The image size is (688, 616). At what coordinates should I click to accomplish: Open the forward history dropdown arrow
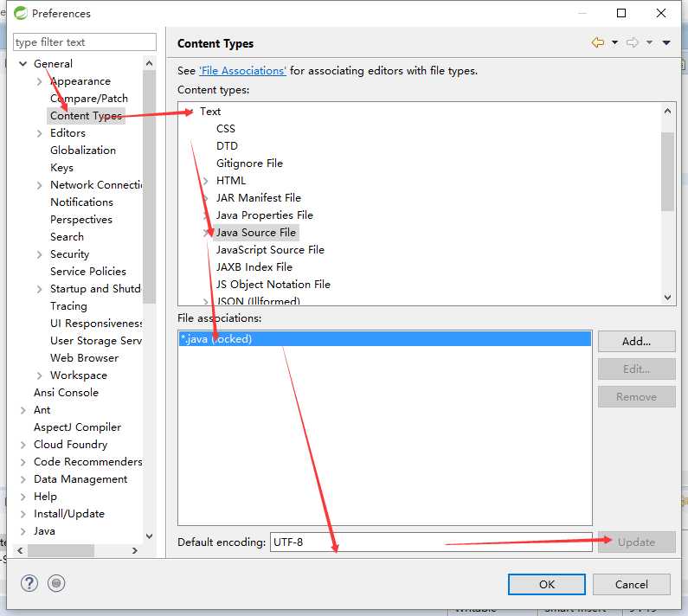(649, 42)
